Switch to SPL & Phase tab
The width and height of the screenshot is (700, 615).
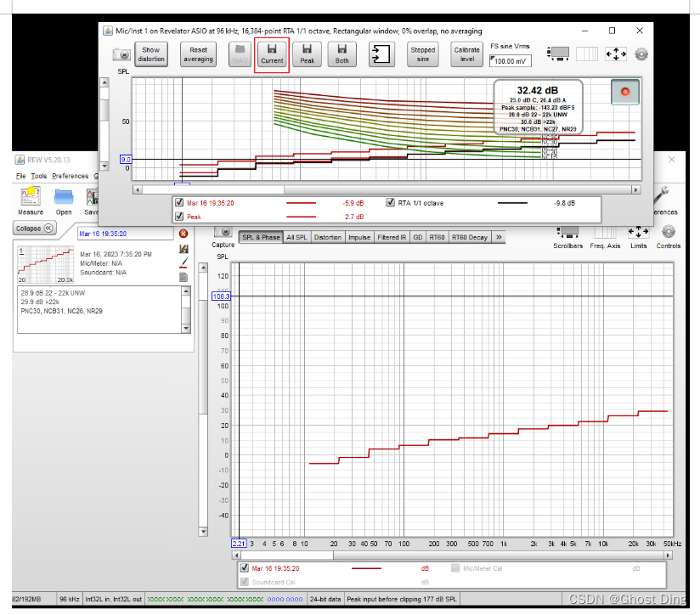pos(261,238)
